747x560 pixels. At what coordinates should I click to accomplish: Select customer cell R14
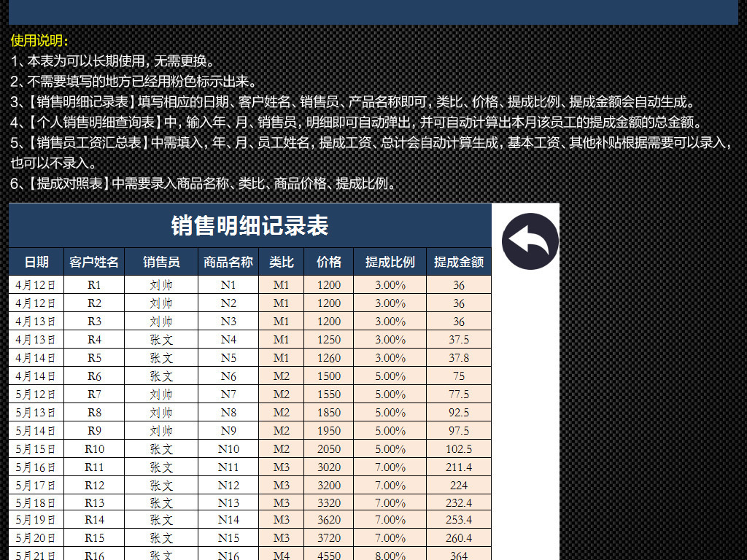(94, 519)
